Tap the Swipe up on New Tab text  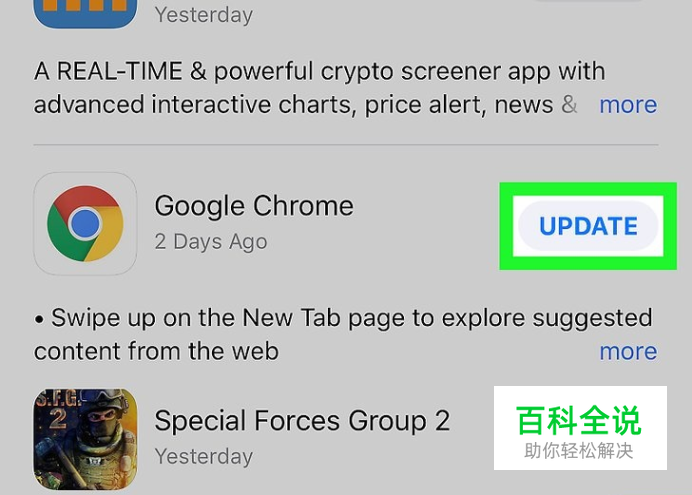(x=352, y=318)
